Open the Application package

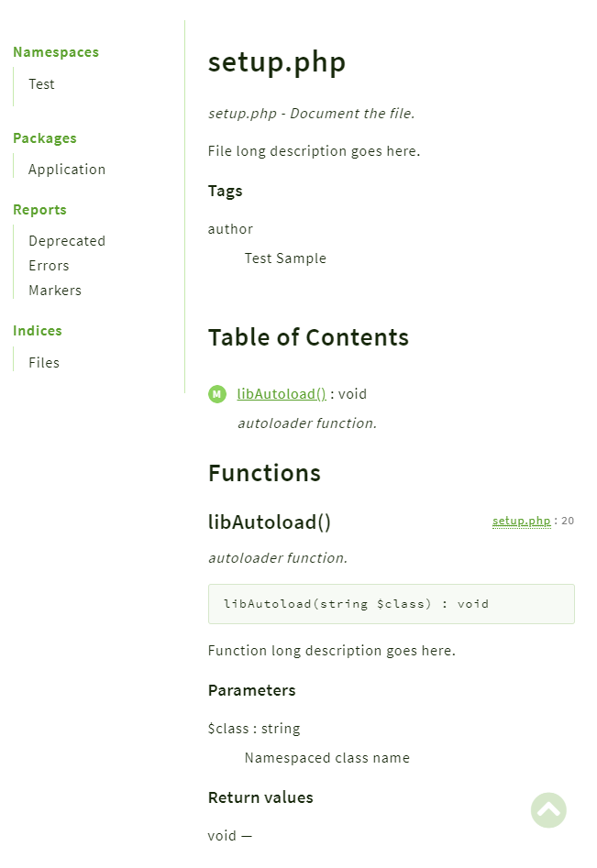pyautogui.click(x=66, y=169)
